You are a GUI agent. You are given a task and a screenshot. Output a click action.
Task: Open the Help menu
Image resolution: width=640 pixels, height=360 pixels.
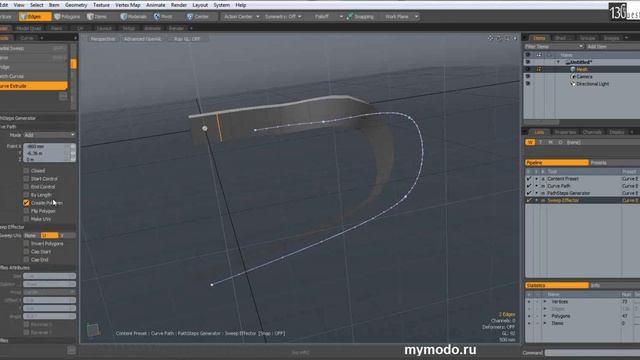click(241, 5)
